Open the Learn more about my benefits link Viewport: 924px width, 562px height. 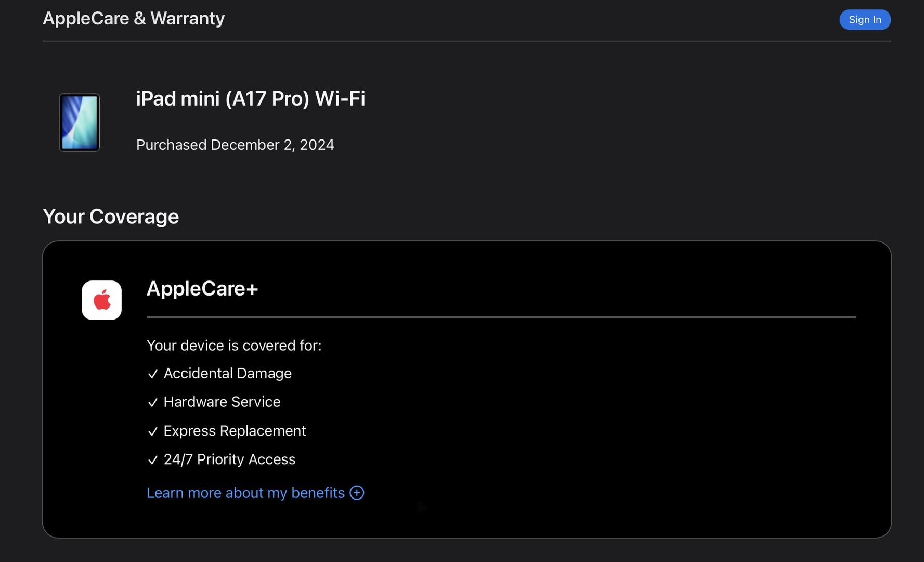[245, 493]
